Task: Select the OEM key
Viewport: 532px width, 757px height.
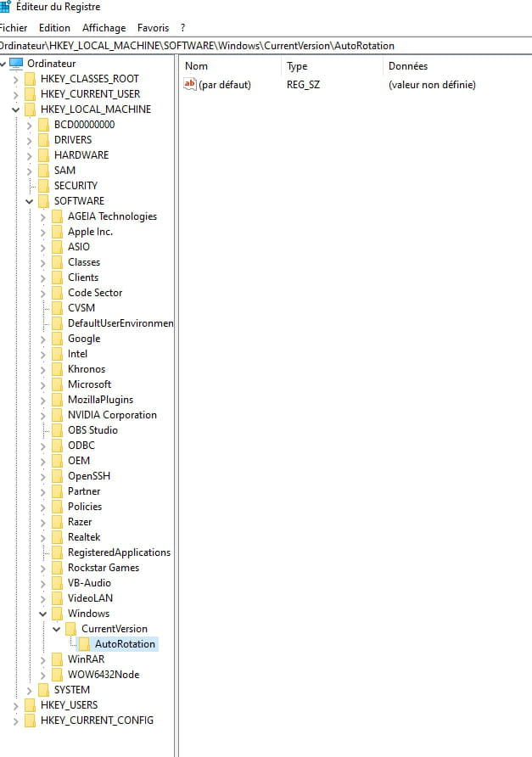Action: 79,461
